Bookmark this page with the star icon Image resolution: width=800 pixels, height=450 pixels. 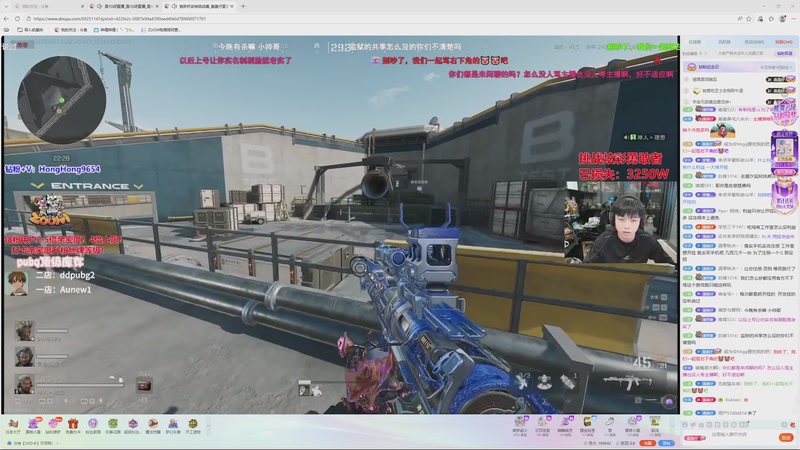[x=749, y=19]
